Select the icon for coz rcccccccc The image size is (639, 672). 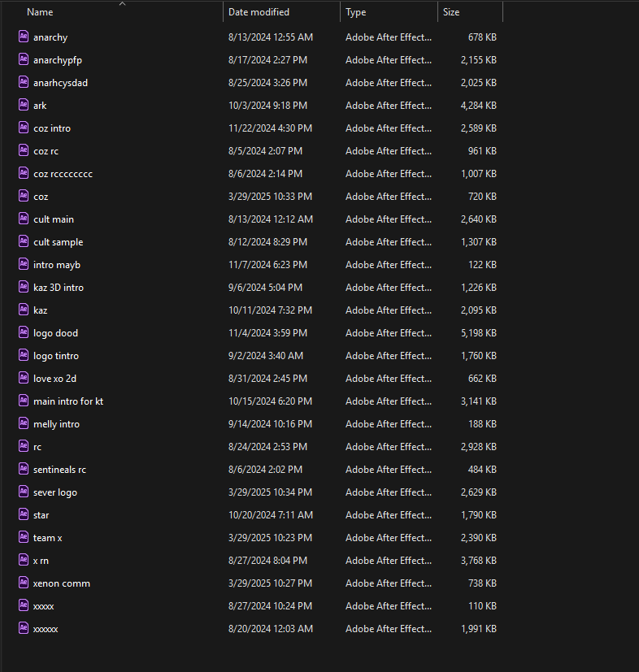(24, 173)
